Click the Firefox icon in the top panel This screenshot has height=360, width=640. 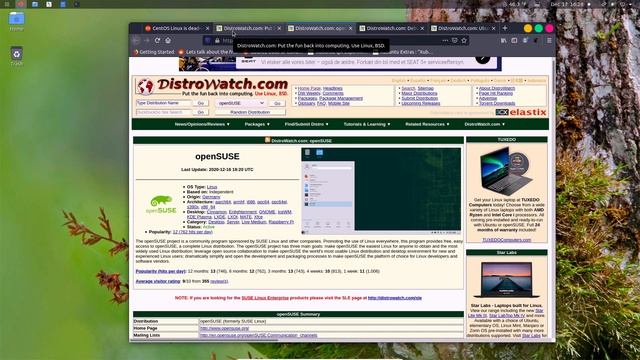(20, 4)
